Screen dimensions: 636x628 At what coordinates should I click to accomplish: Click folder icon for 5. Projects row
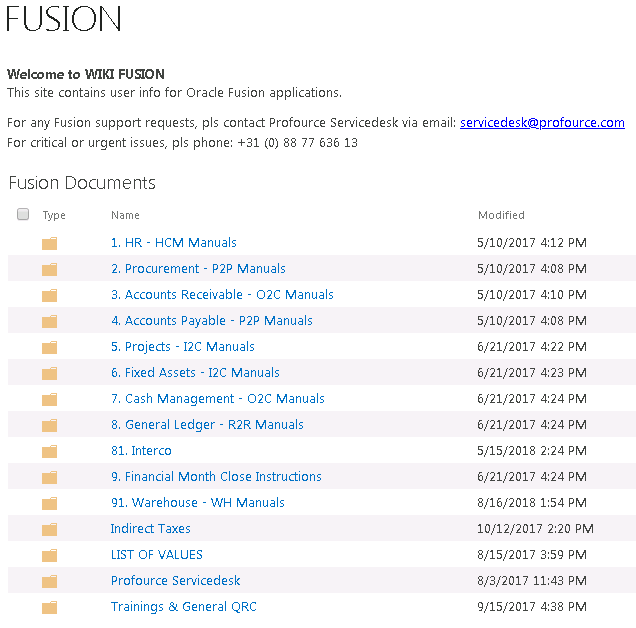(x=49, y=347)
